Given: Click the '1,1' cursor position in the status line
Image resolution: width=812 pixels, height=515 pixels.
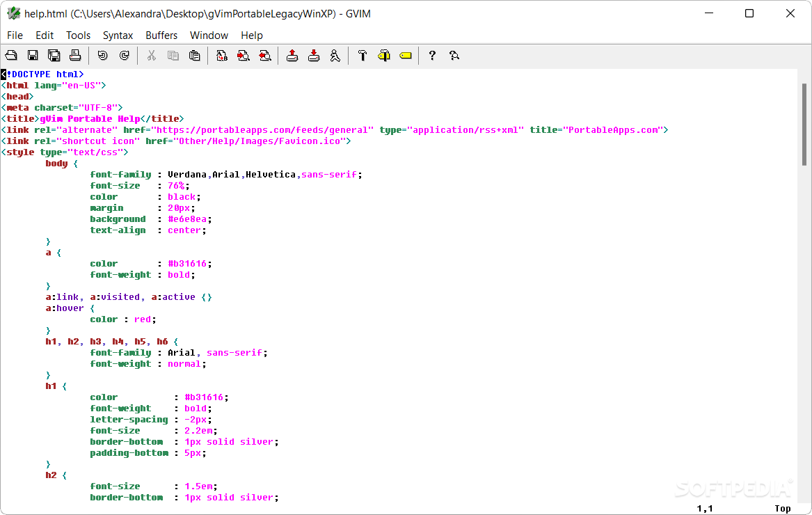Looking at the screenshot, I should (705, 508).
